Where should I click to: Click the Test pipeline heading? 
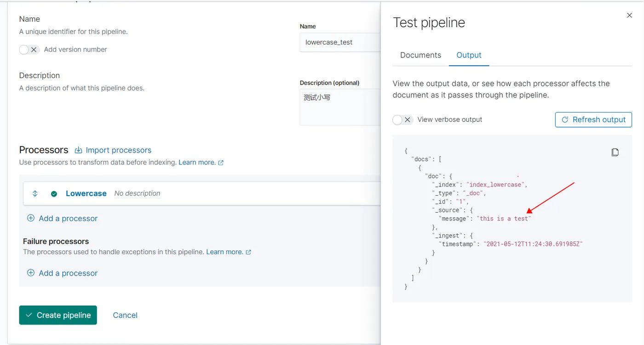(x=429, y=23)
